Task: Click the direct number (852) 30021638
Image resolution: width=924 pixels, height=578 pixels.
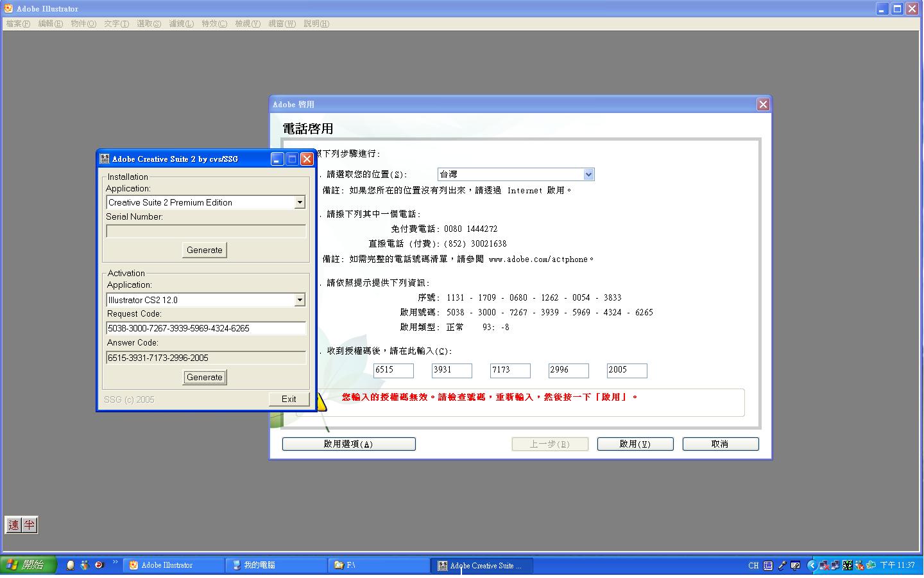Action: [x=475, y=244]
